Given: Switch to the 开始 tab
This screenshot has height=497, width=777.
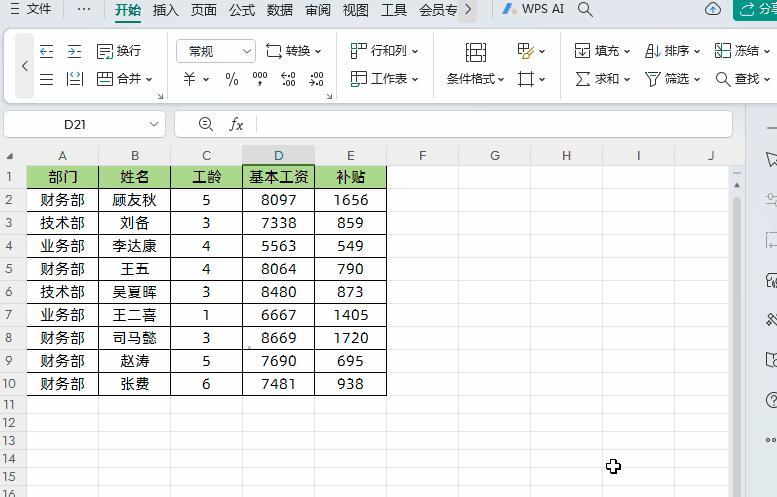Looking at the screenshot, I should [x=128, y=10].
